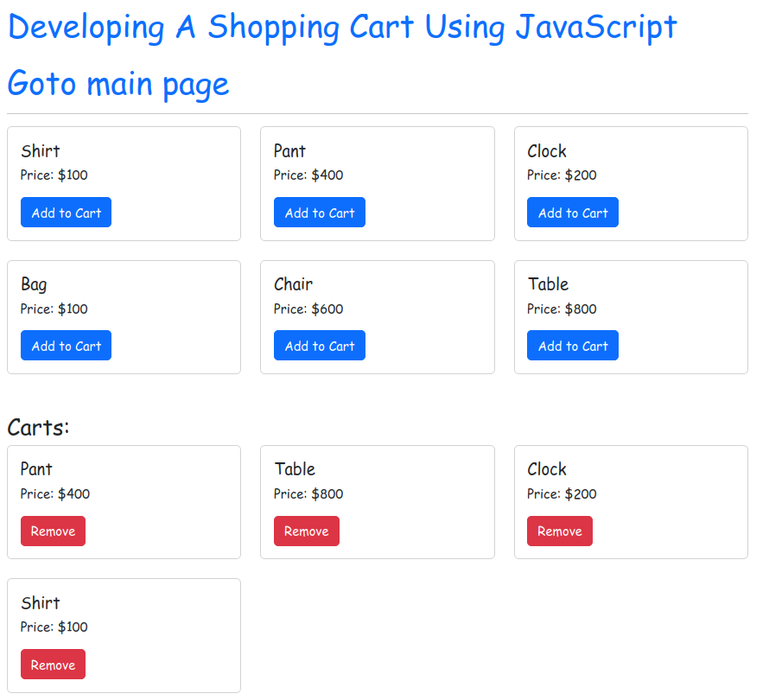This screenshot has height=700, width=769.
Task: Remove Shirt from the cart
Action: [x=53, y=665]
